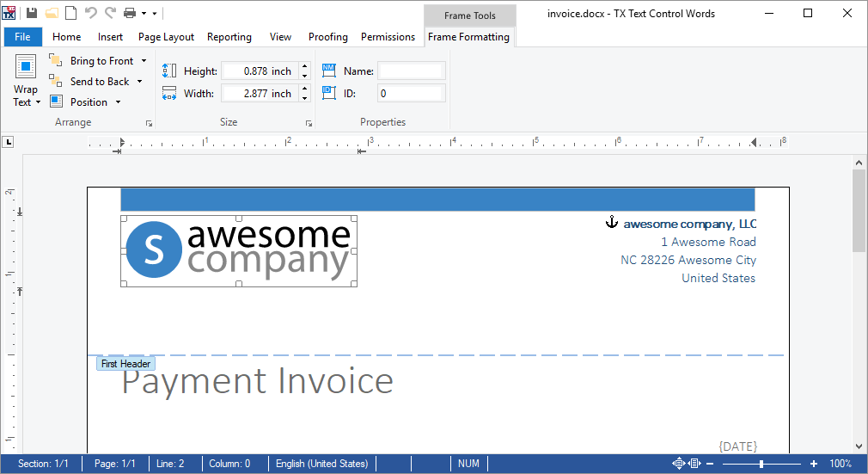Click the ID input field

412,93
